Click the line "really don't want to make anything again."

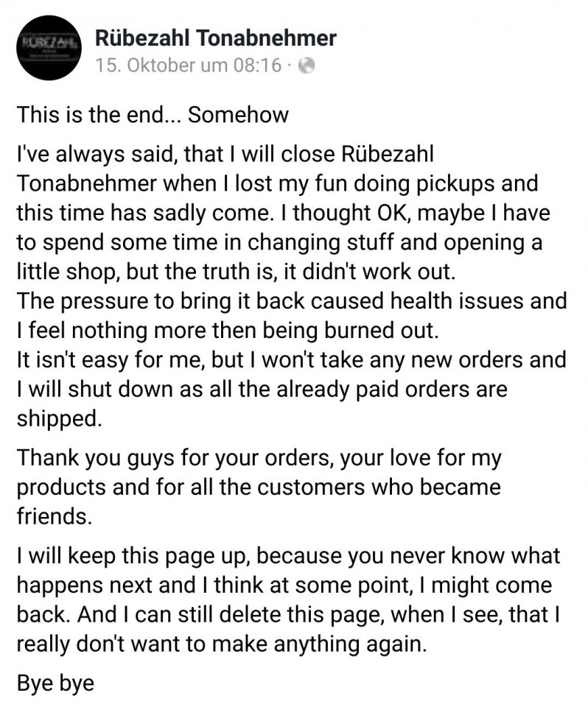(x=221, y=642)
